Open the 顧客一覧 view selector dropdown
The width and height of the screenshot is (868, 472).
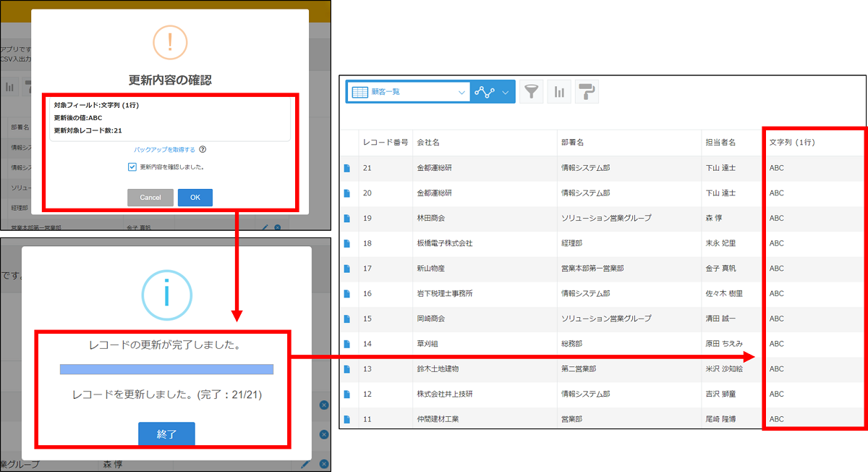click(x=460, y=92)
